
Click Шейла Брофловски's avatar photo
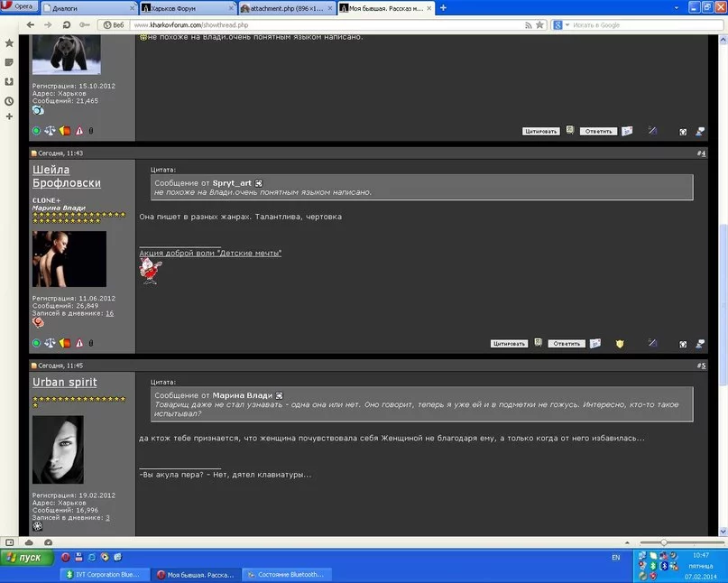69,259
